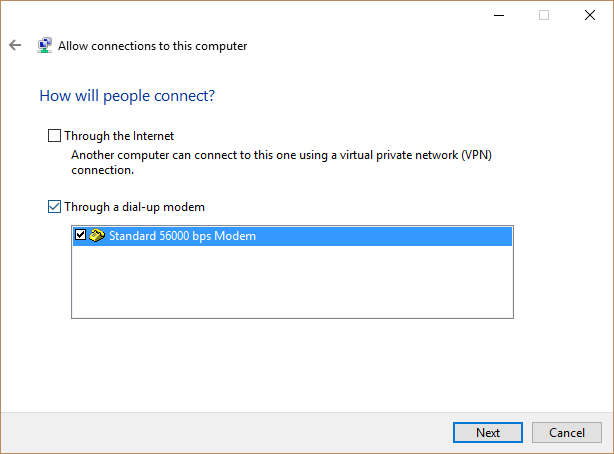The height and width of the screenshot is (454, 614).
Task: Close the wizard with the X button
Action: [590, 15]
